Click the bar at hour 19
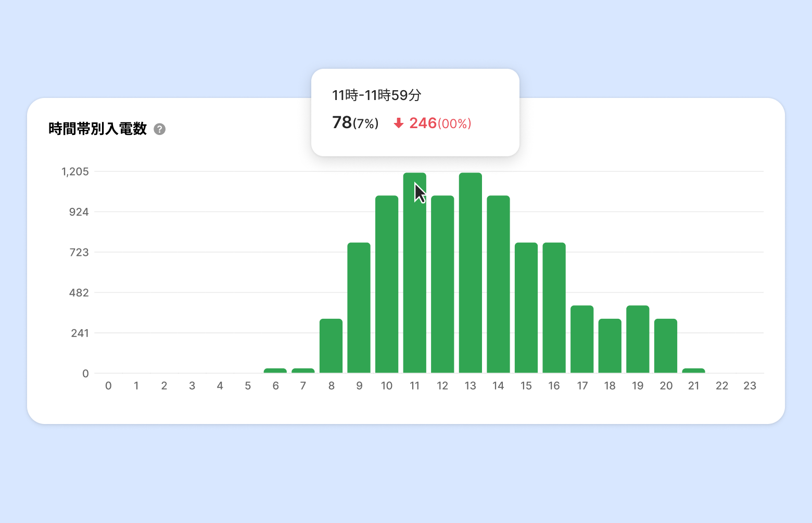 click(638, 339)
